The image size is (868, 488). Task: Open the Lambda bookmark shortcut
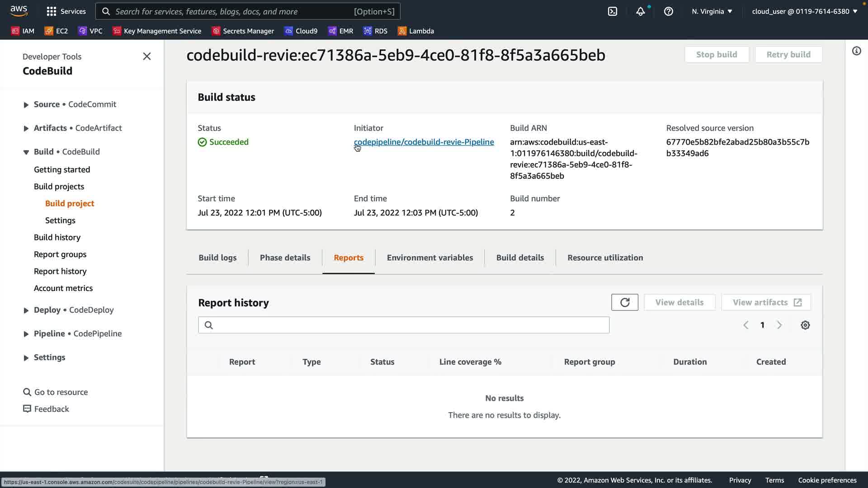[415, 31]
